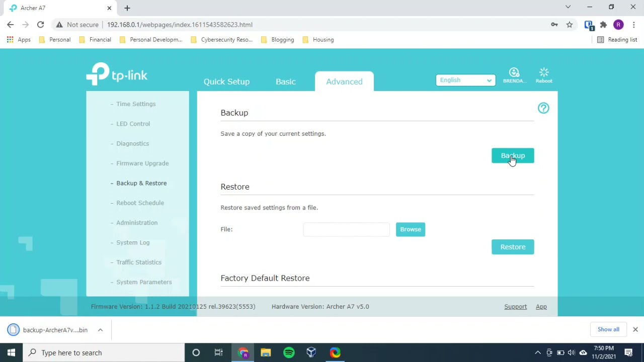Open the App link in the footer
644x362 pixels.
541,307
